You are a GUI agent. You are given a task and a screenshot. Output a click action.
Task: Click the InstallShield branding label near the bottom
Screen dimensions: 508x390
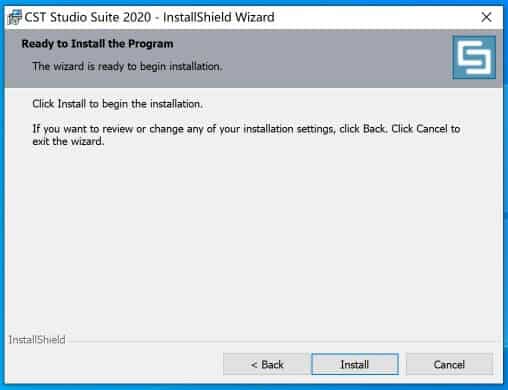point(37,340)
